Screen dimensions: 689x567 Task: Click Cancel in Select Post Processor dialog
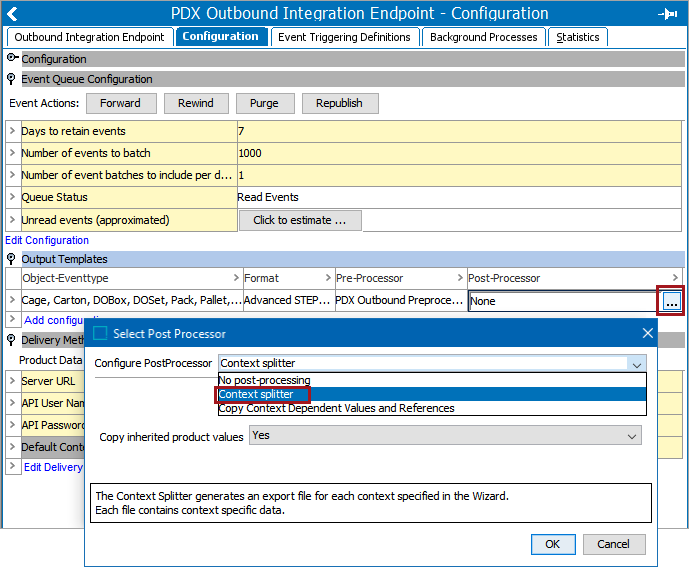pos(613,545)
